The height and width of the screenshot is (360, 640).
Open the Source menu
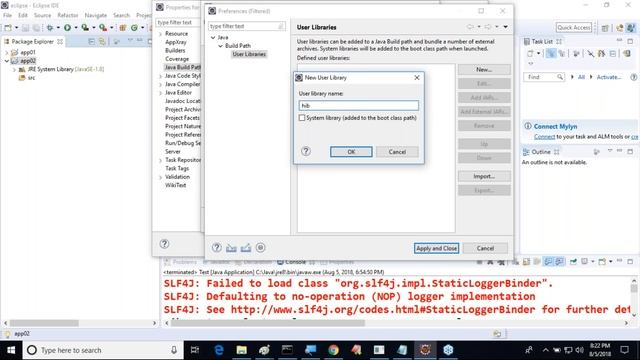pos(42,15)
